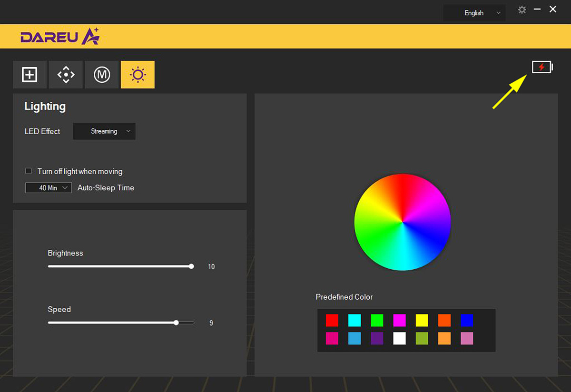571x392 pixels.
Task: Select the purple predefined color swatch
Action: 377,338
